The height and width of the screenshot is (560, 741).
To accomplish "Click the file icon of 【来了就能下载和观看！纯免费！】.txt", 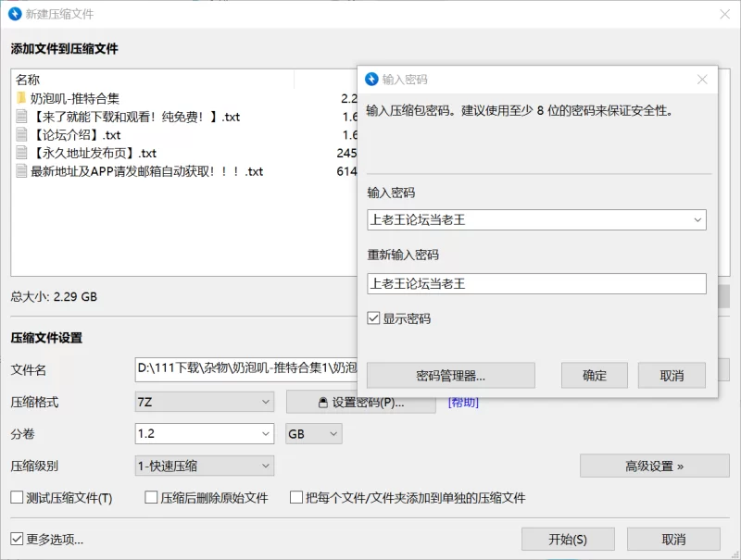I will coord(21,116).
